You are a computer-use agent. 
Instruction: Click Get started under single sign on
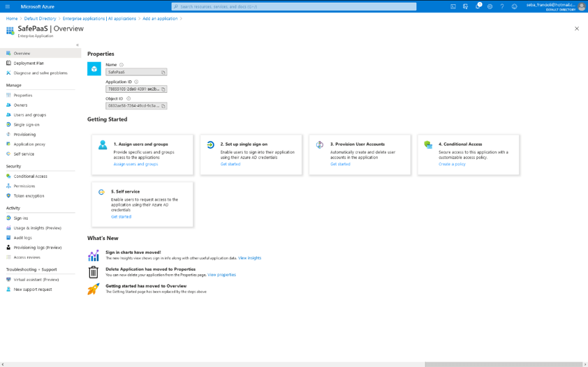[x=230, y=164]
